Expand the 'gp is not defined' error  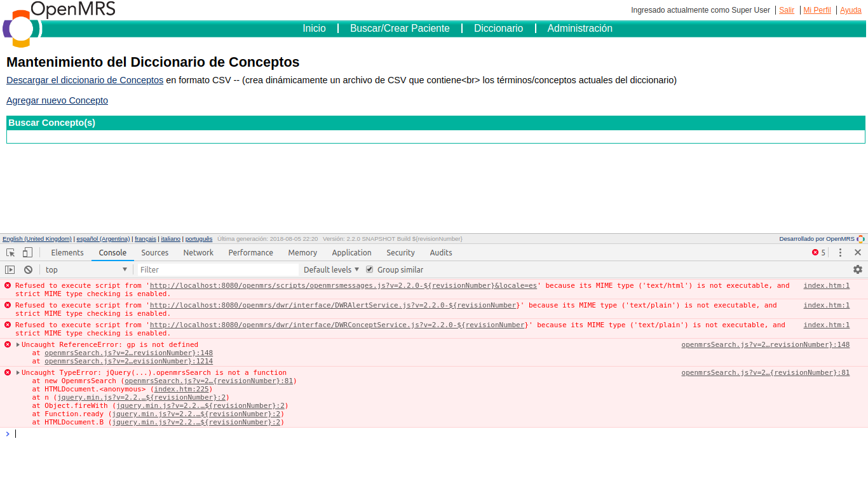click(x=18, y=344)
